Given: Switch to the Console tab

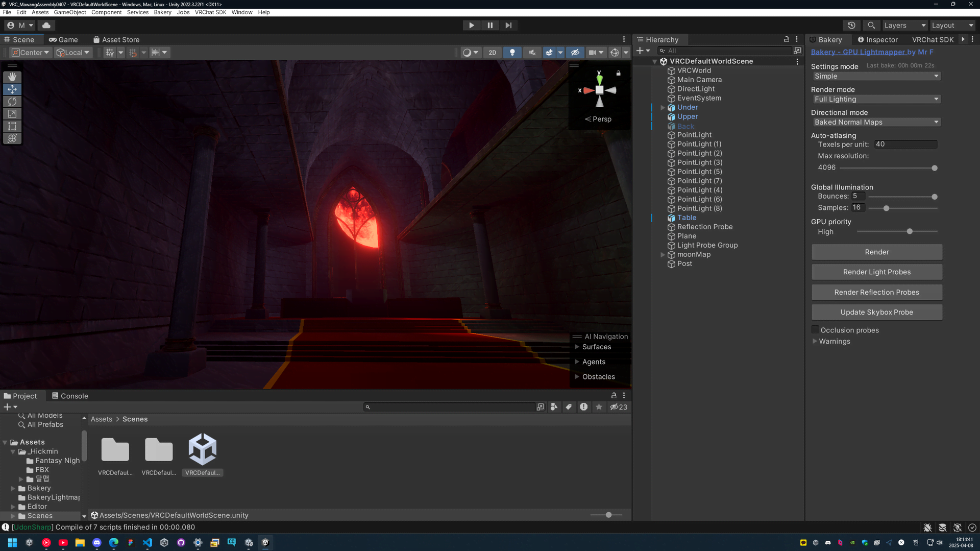Looking at the screenshot, I should click(70, 396).
